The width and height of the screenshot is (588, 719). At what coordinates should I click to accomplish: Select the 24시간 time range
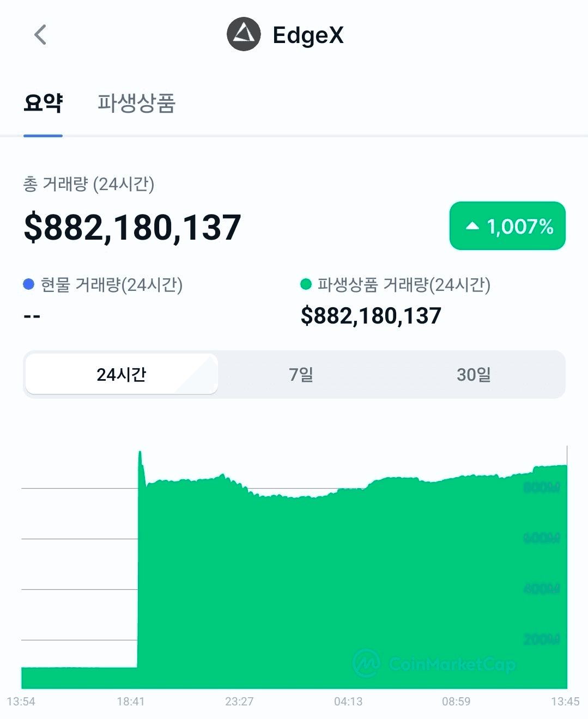(x=122, y=374)
